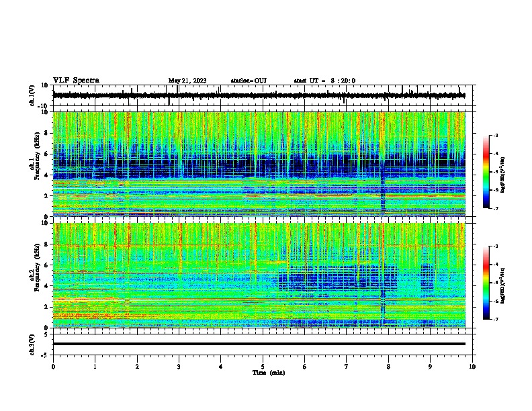Click the "-5" tick on ch.3(V) axis
The width and height of the screenshot is (532, 411).
[45, 355]
